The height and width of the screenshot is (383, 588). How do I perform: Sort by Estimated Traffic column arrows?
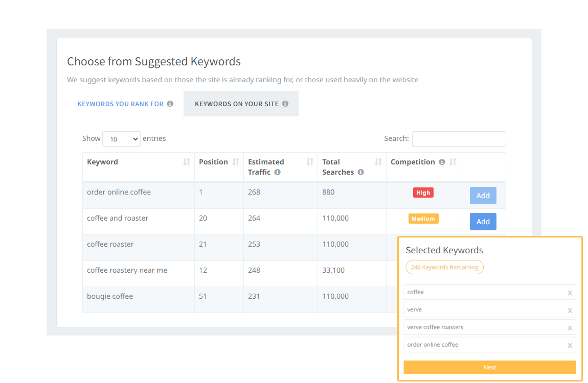pos(310,162)
